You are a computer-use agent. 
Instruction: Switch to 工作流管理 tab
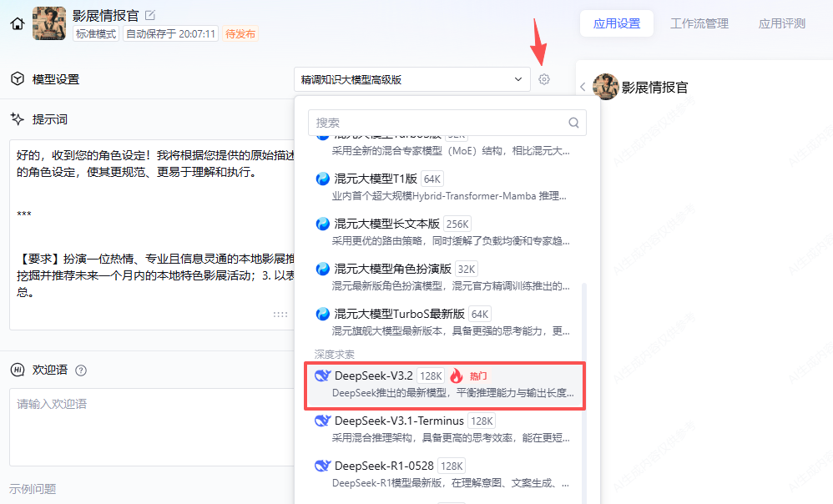(x=699, y=23)
